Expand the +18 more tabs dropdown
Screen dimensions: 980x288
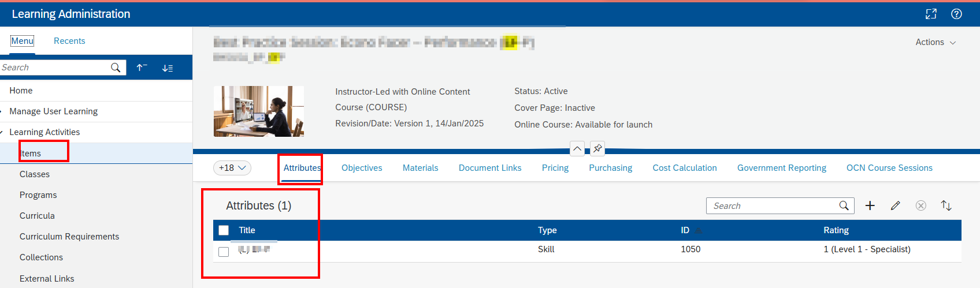point(232,168)
